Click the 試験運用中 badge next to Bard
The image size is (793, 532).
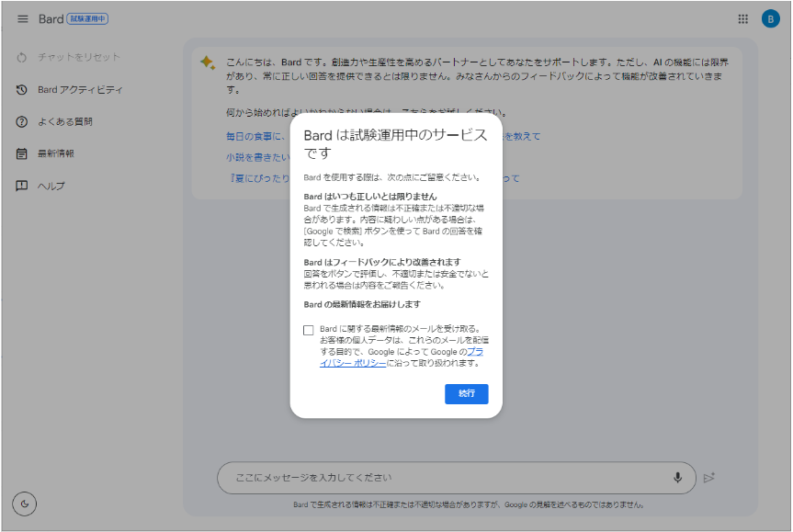click(87, 18)
